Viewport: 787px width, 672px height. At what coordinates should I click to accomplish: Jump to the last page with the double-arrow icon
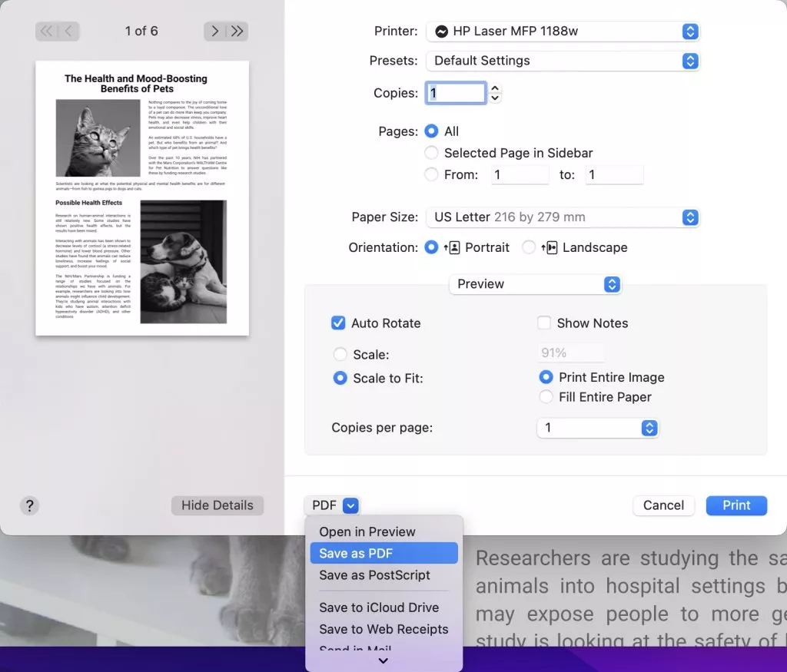coord(237,31)
